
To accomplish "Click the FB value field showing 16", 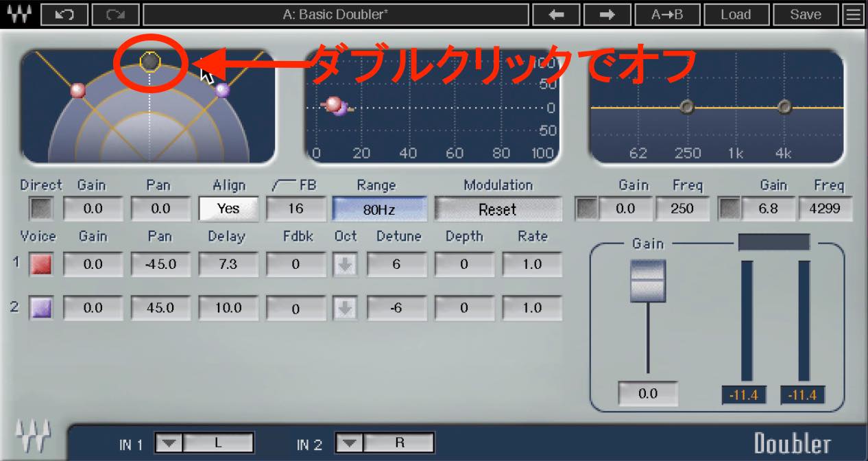I will [x=296, y=209].
